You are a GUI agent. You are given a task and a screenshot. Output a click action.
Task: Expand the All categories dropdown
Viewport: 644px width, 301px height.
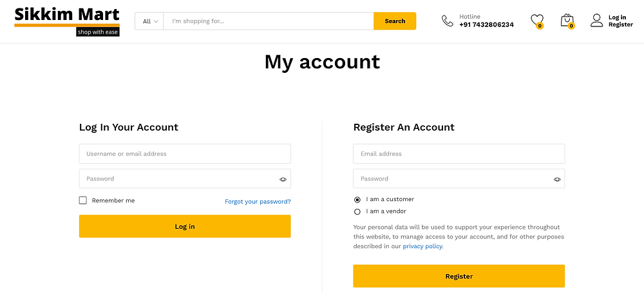click(x=149, y=21)
